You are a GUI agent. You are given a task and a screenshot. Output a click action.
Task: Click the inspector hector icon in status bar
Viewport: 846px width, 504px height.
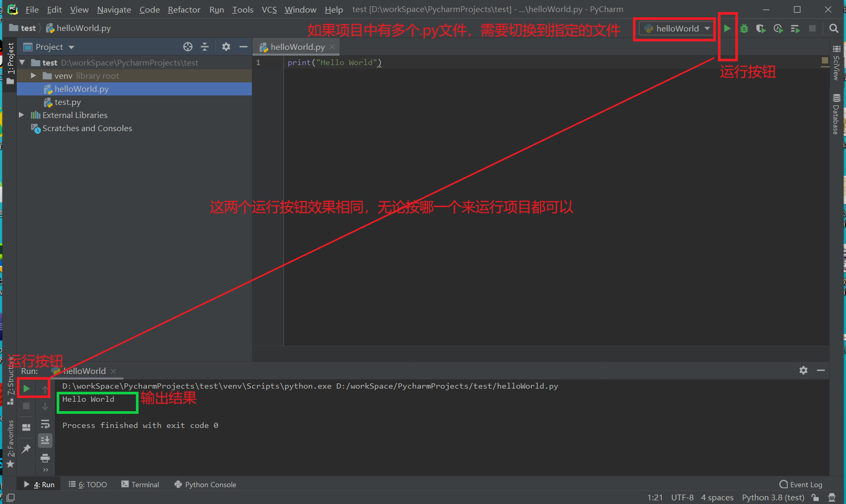[832, 497]
